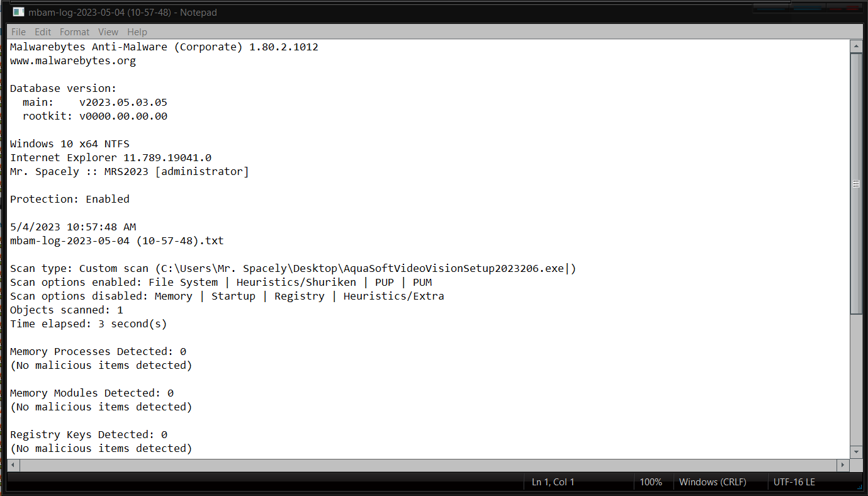
Task: Open the Help menu
Action: pyautogui.click(x=137, y=31)
